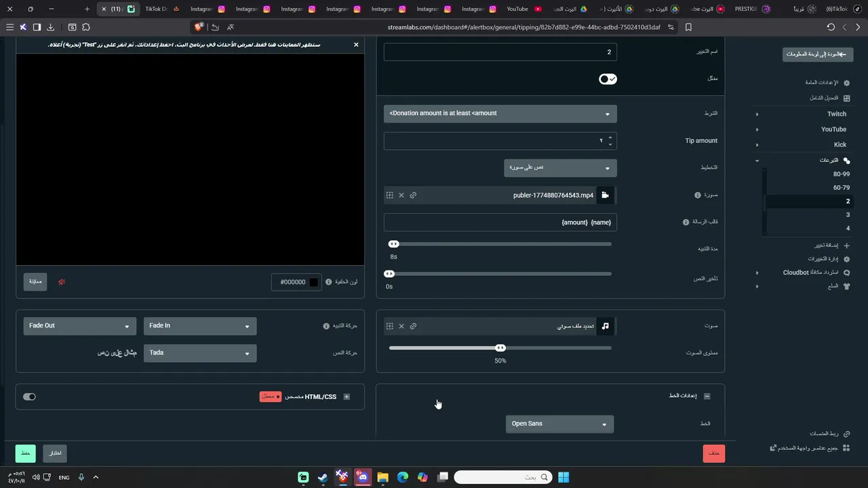Open the browser downloads icon

[x=50, y=27]
